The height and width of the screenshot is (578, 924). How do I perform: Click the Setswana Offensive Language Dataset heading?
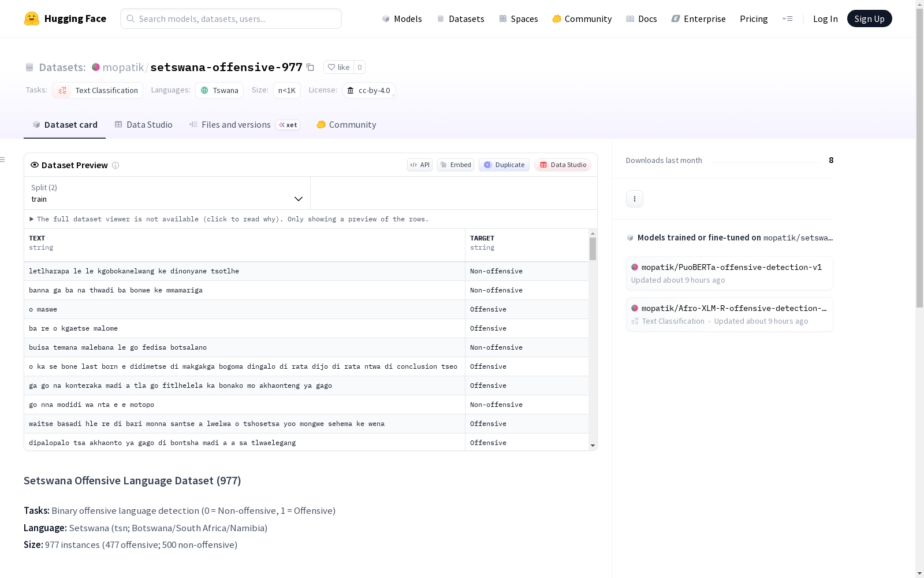coord(132,481)
